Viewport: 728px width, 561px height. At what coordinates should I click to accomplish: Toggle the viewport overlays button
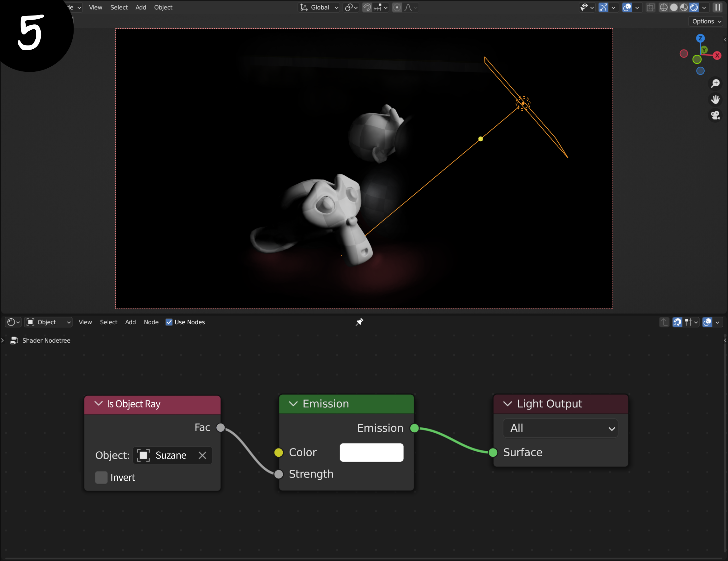[x=627, y=7]
